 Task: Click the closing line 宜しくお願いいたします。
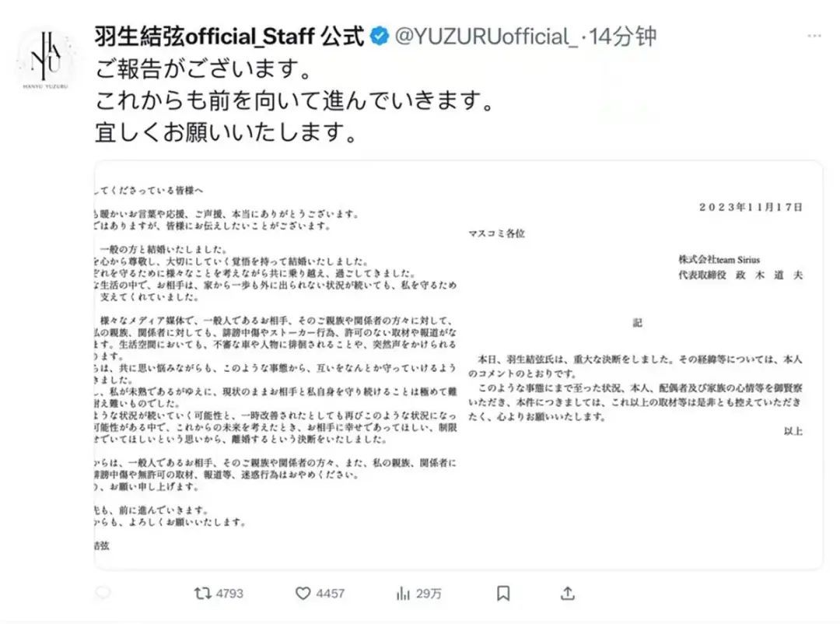click(226, 131)
